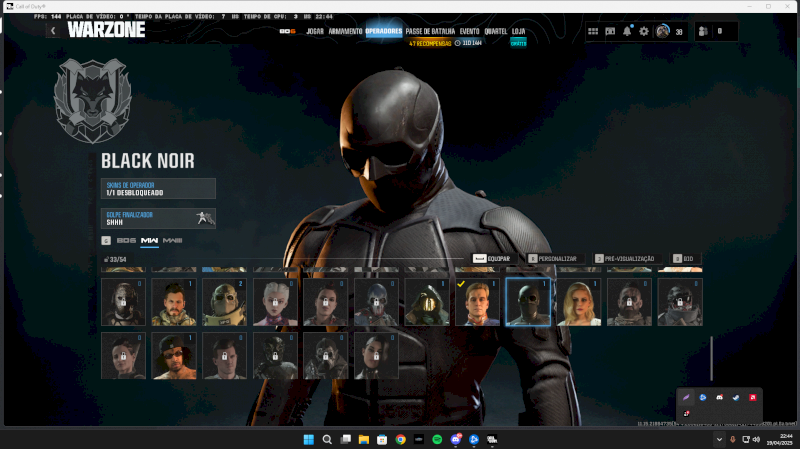Open the notifications bell icon
This screenshot has width=800, height=449.
(x=627, y=31)
